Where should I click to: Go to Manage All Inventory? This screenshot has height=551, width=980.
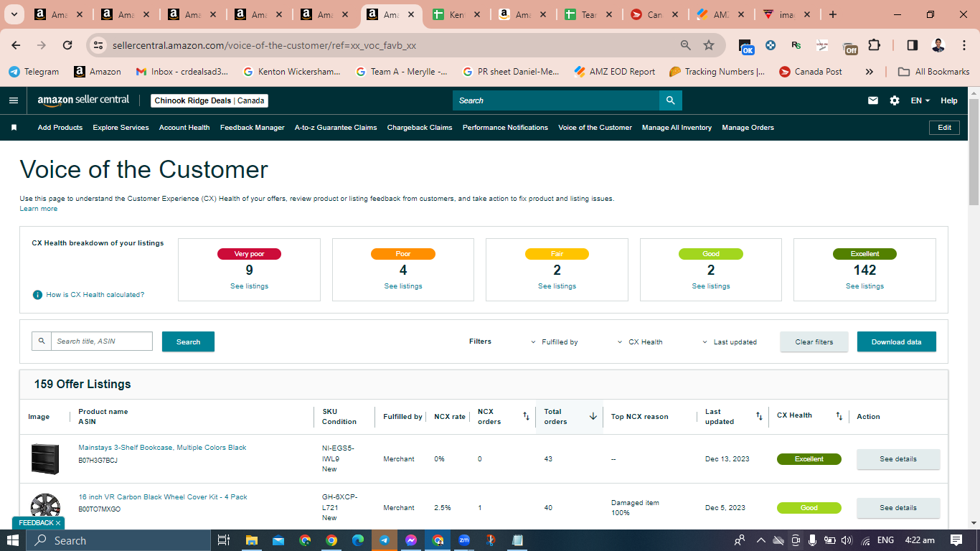(x=677, y=128)
